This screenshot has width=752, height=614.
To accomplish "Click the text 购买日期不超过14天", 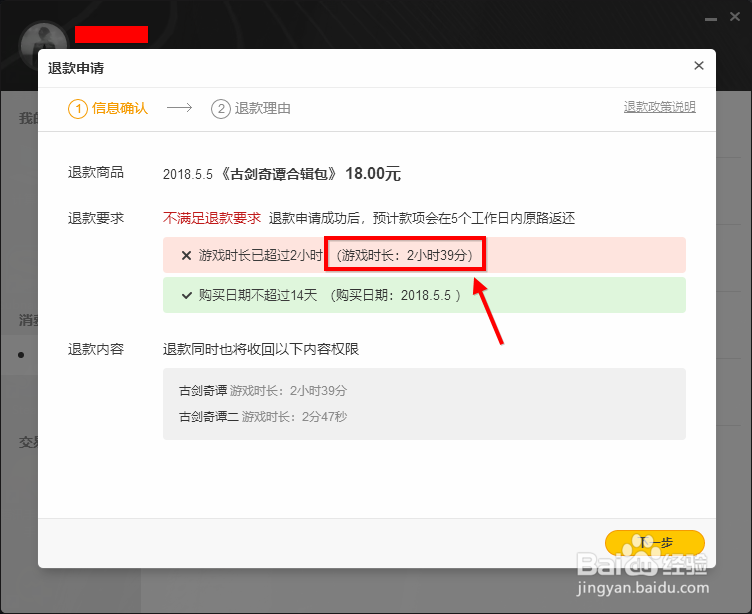I will pyautogui.click(x=258, y=295).
